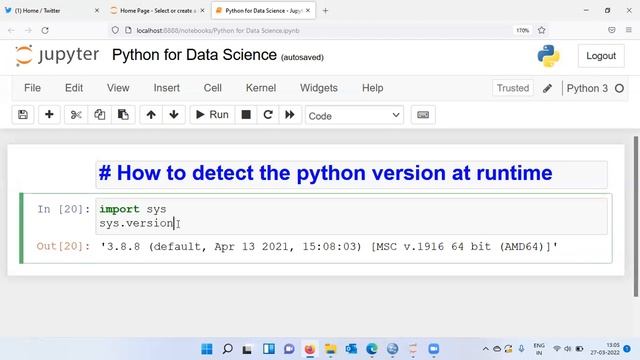Open the Help menu
640x360 pixels.
373,88
